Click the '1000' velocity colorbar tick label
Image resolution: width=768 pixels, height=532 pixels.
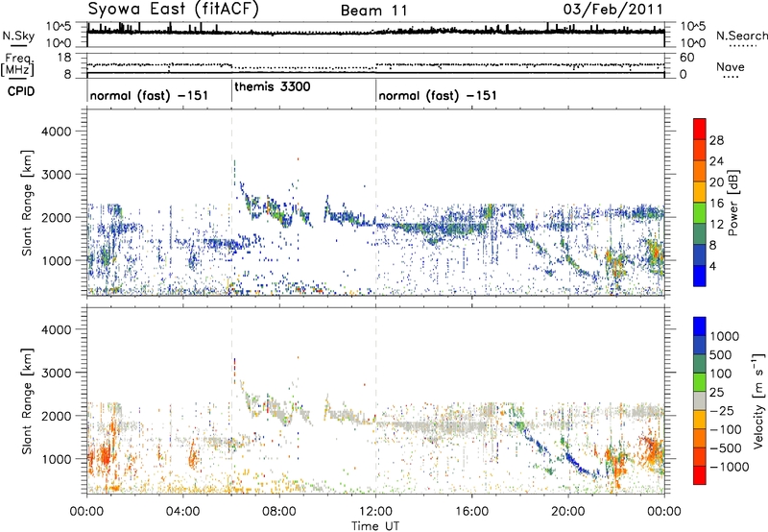[725, 336]
